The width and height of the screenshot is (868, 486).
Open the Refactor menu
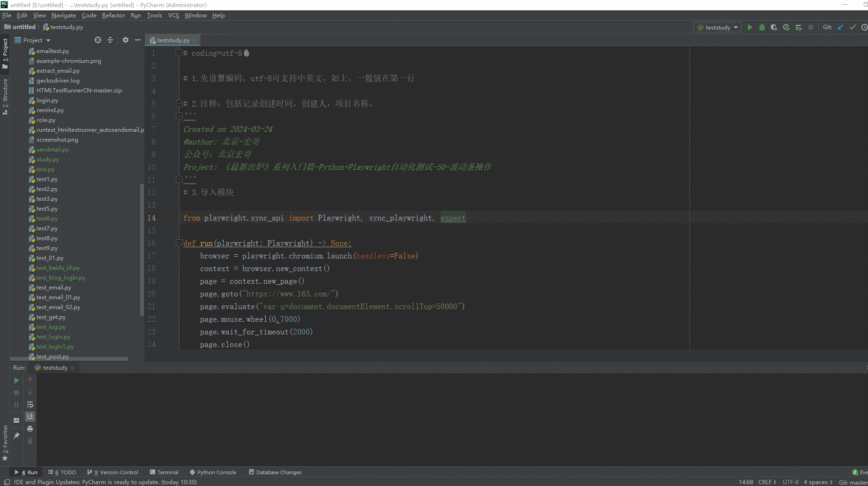point(113,15)
